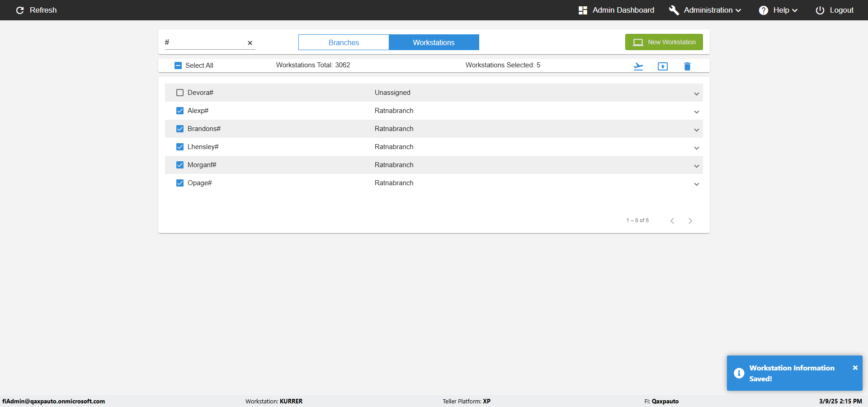Check the Devora# checkbox
The image size is (868, 407).
pyautogui.click(x=180, y=93)
